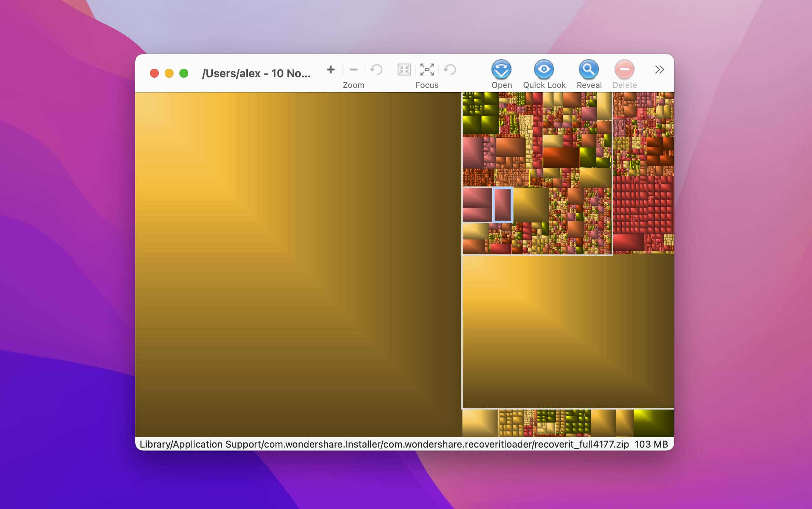Click the window title /Users/alex
Viewport: 812px width, 509px height.
(256, 73)
